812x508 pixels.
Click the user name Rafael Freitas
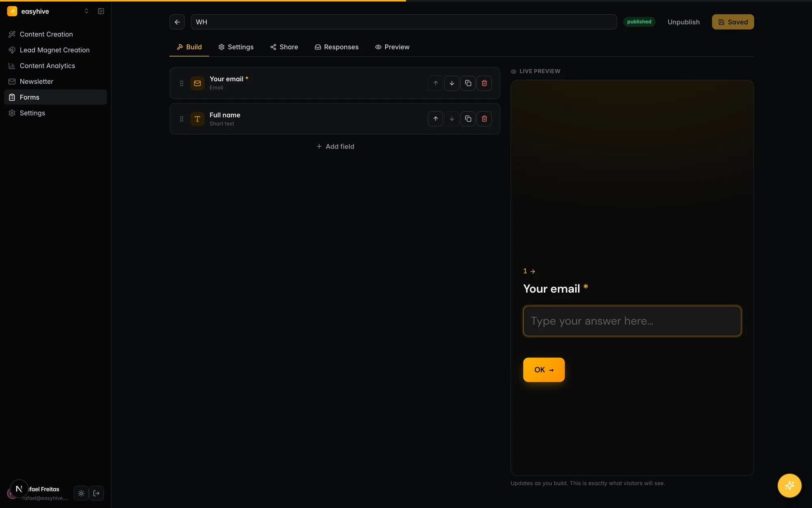pos(44,489)
